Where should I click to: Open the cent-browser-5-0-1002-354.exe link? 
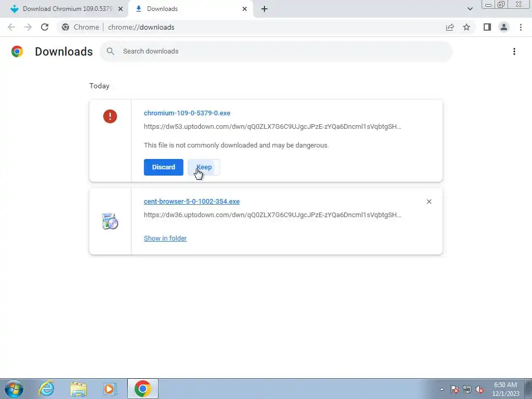tap(192, 201)
